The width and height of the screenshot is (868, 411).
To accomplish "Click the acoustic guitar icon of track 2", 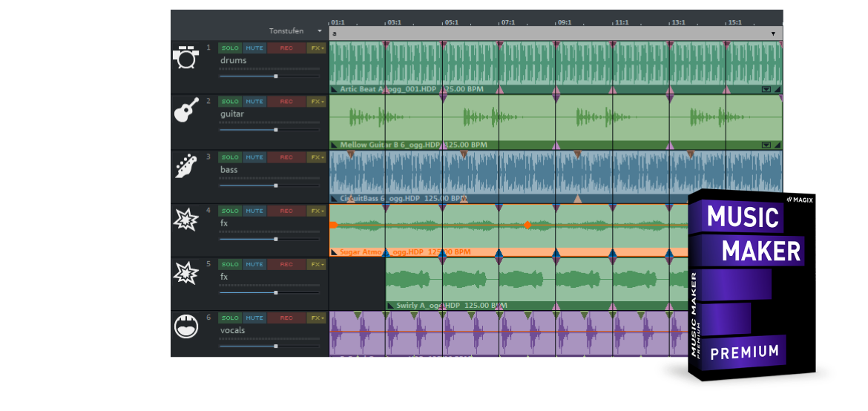I will pyautogui.click(x=186, y=110).
